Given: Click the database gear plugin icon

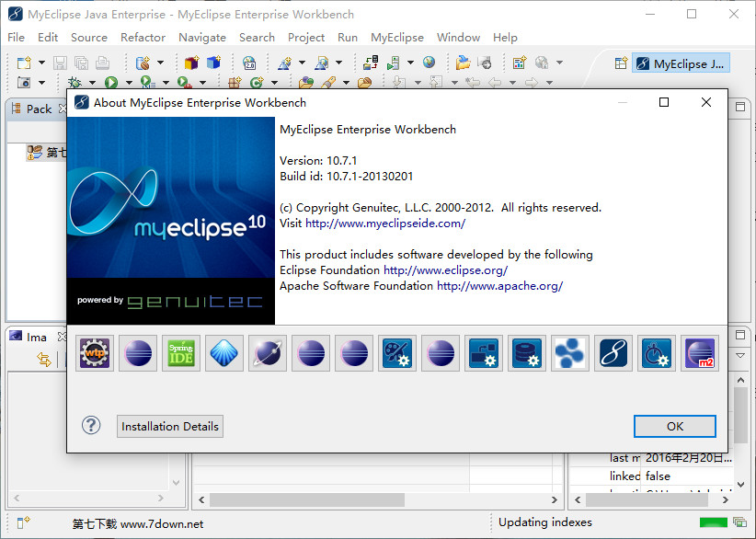Looking at the screenshot, I should pos(527,353).
